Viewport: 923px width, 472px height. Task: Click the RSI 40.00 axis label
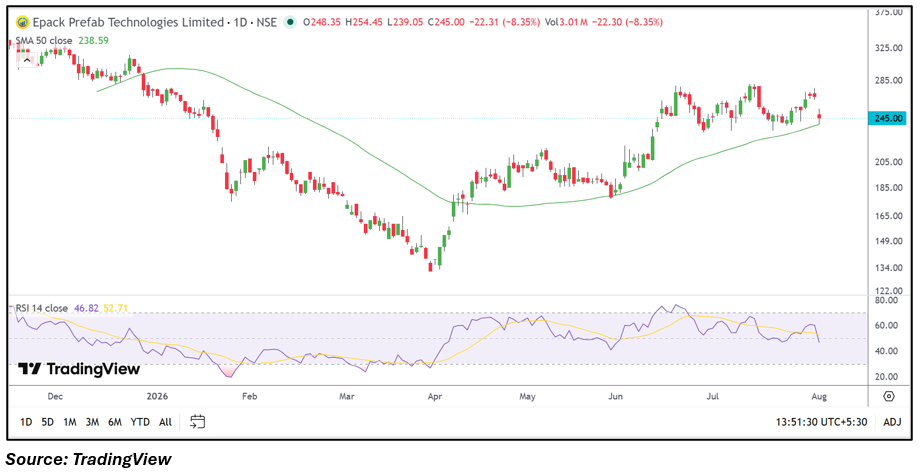tap(887, 351)
